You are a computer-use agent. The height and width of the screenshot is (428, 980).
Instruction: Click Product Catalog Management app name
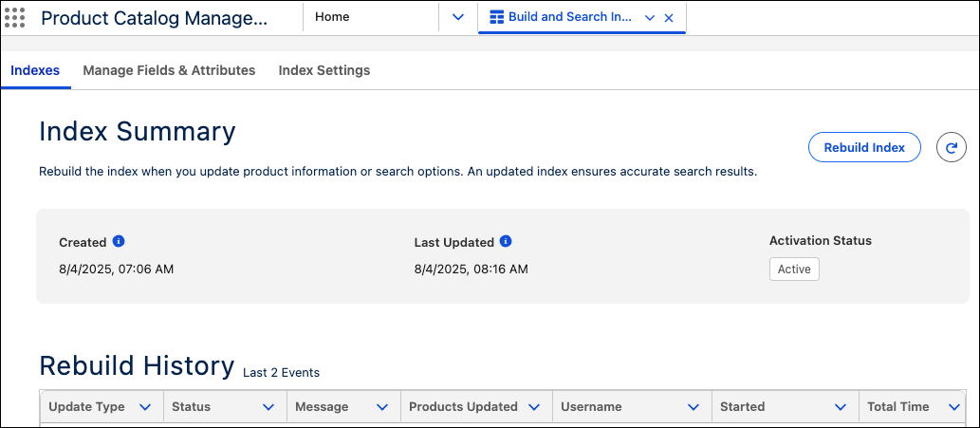click(x=154, y=18)
